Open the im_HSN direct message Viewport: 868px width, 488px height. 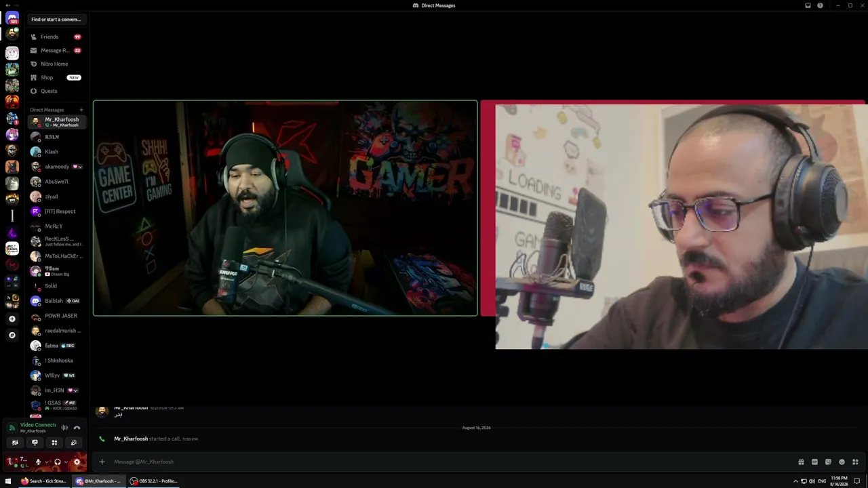point(57,390)
